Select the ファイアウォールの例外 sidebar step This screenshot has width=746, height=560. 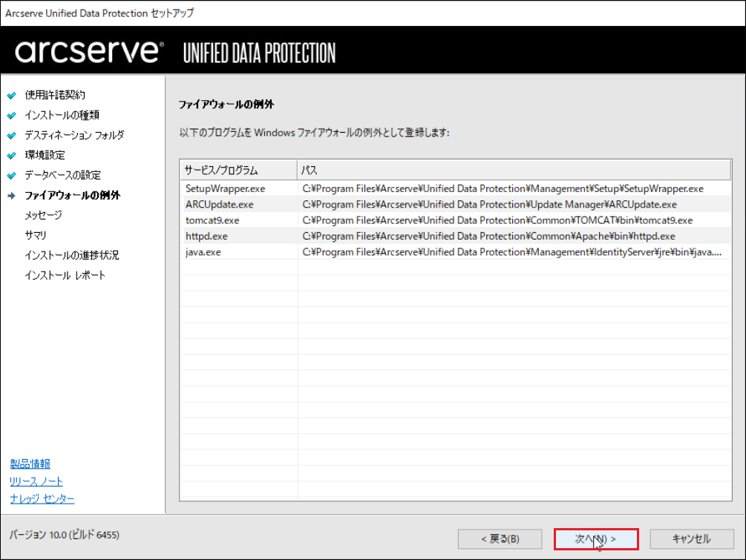pos(72,195)
